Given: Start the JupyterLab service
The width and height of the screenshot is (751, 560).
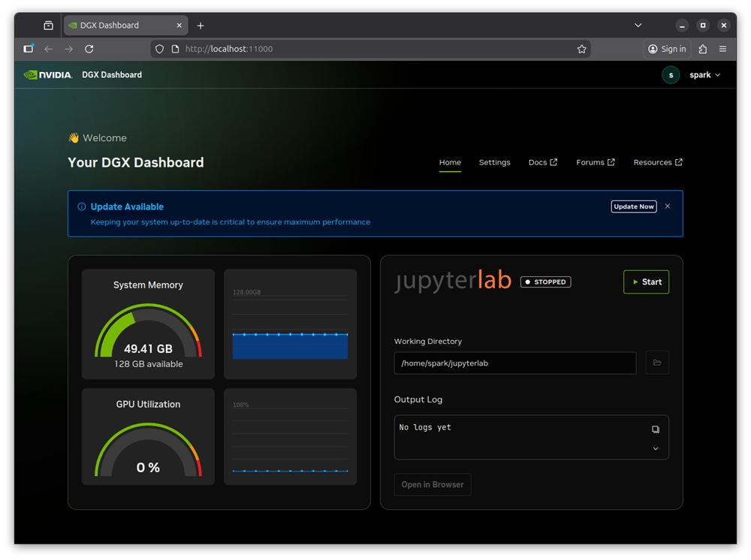Looking at the screenshot, I should click(646, 282).
